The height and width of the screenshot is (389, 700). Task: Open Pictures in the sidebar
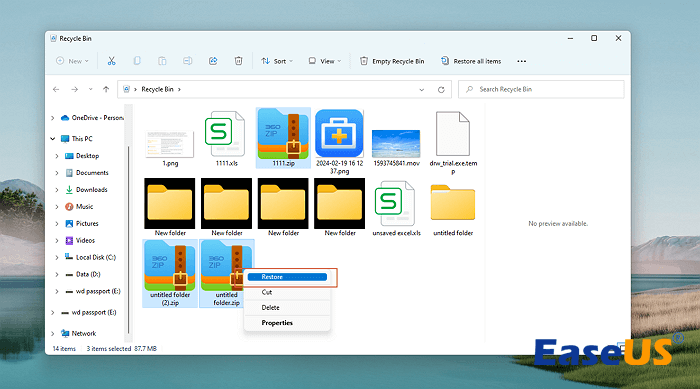82,224
